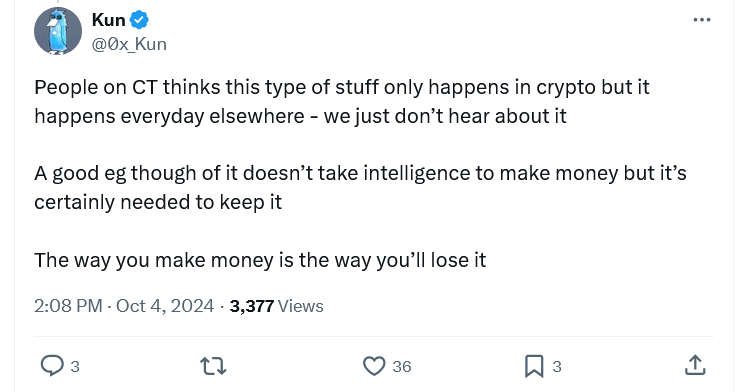Image resolution: width=751 pixels, height=392 pixels.
Task: Open Kun's penguin profile avatar
Action: (x=57, y=31)
